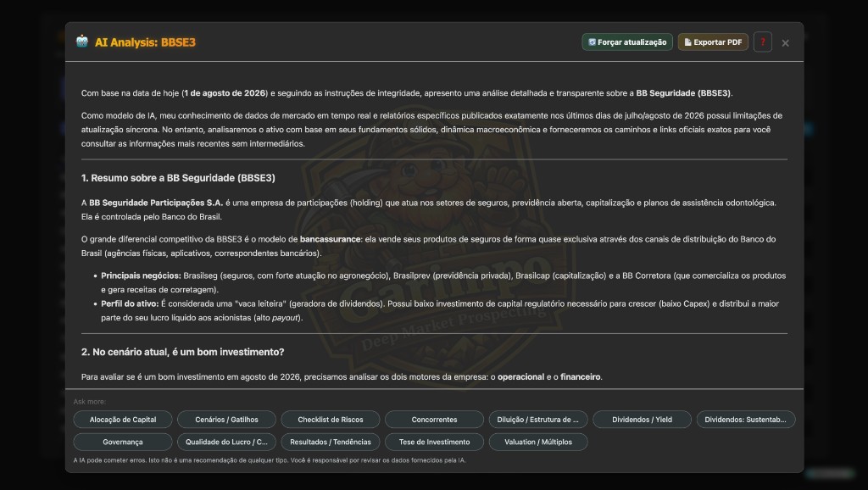The height and width of the screenshot is (490, 868).
Task: Click the bold word 'financeiro'
Action: [x=580, y=377]
